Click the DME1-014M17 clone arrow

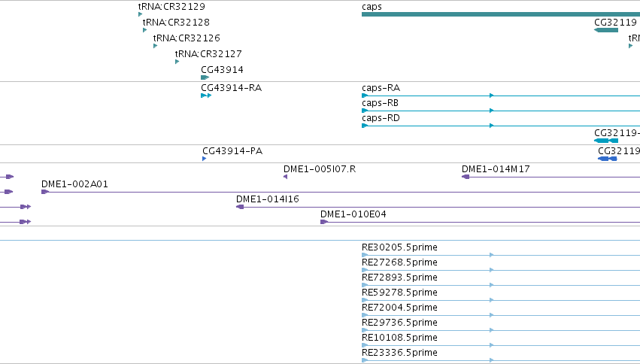point(466,177)
